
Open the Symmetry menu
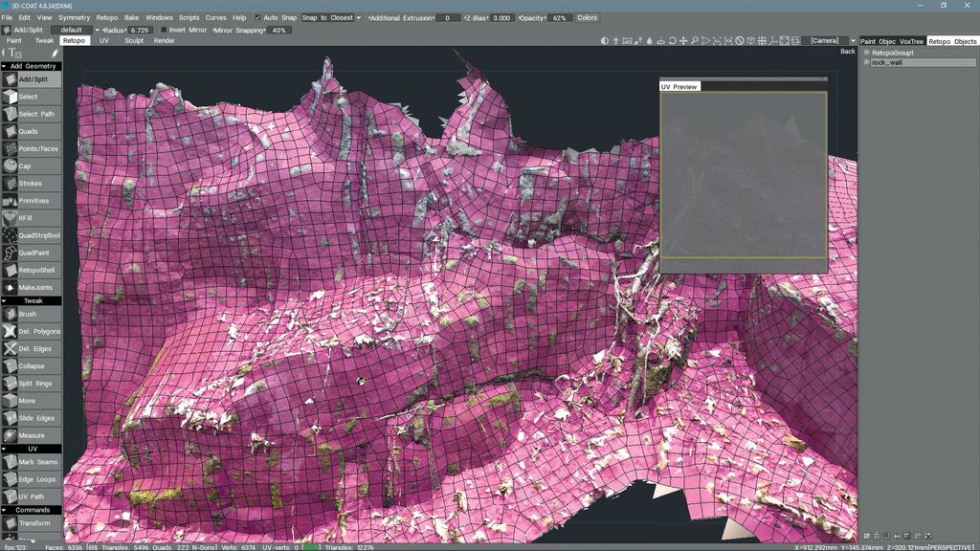(x=74, y=17)
